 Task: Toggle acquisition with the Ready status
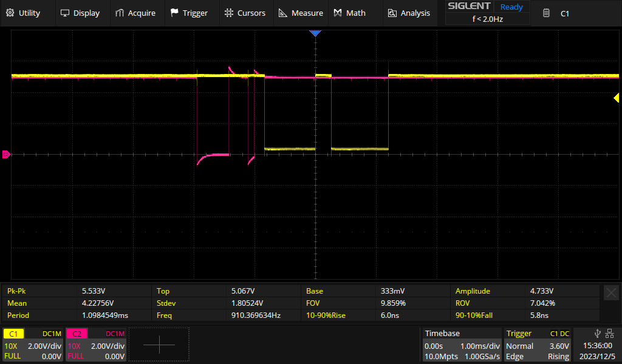(511, 7)
